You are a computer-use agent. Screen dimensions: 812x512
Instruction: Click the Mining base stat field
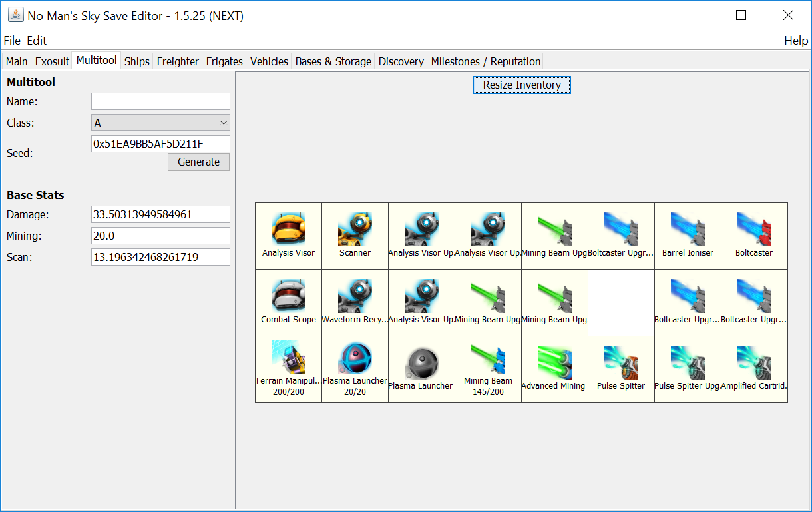point(160,236)
